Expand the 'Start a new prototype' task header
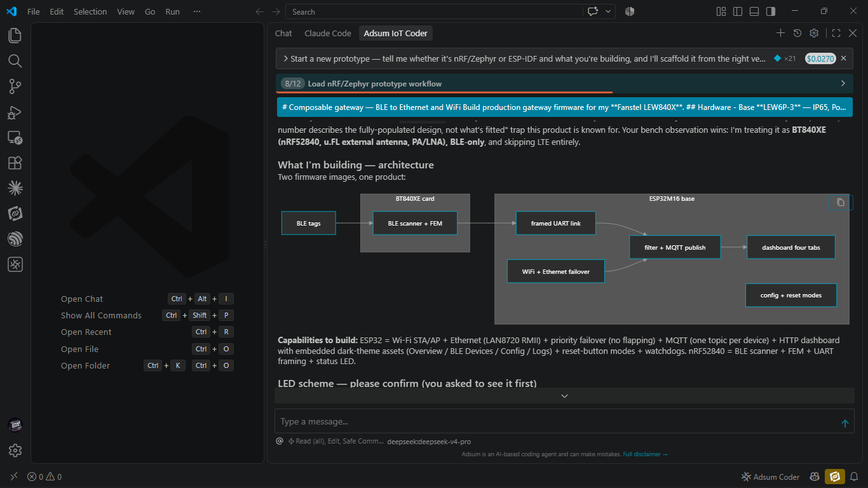Screen dimensions: 868x488 (524, 58)
